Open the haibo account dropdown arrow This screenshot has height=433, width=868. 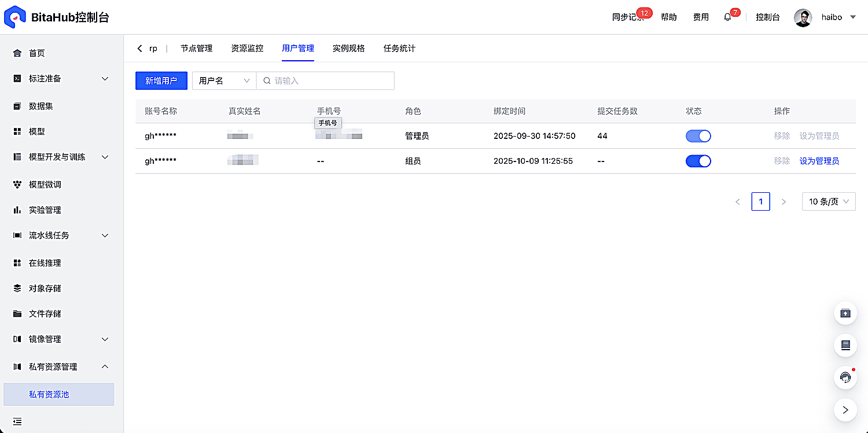(853, 17)
